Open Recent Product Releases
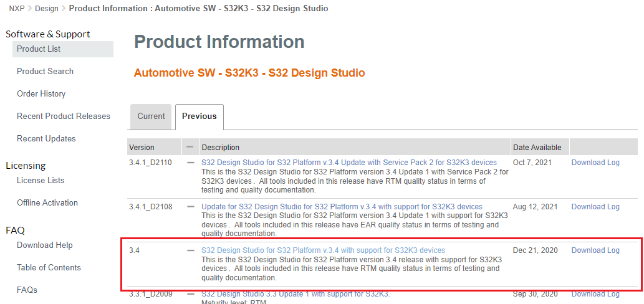The image size is (644, 304). click(63, 116)
